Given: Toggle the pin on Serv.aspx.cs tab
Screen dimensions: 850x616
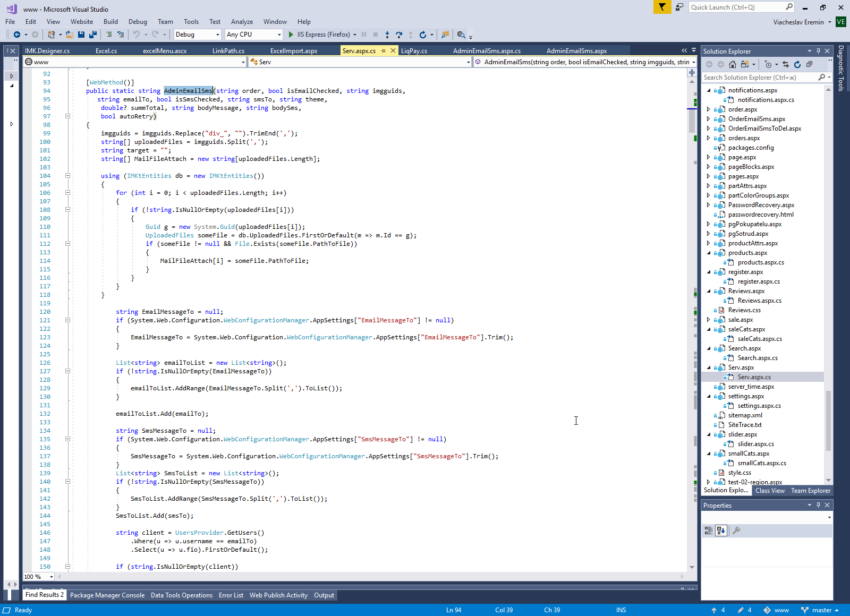Looking at the screenshot, I should click(383, 51).
